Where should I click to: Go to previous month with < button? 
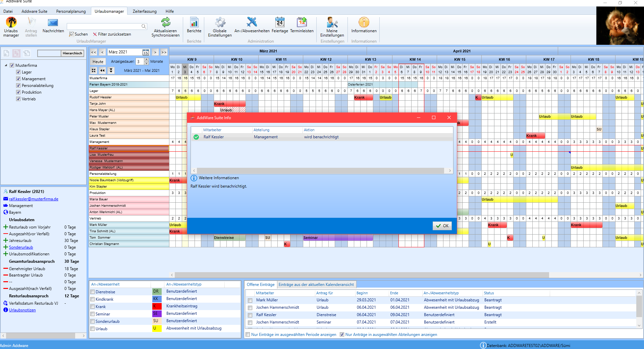point(102,52)
